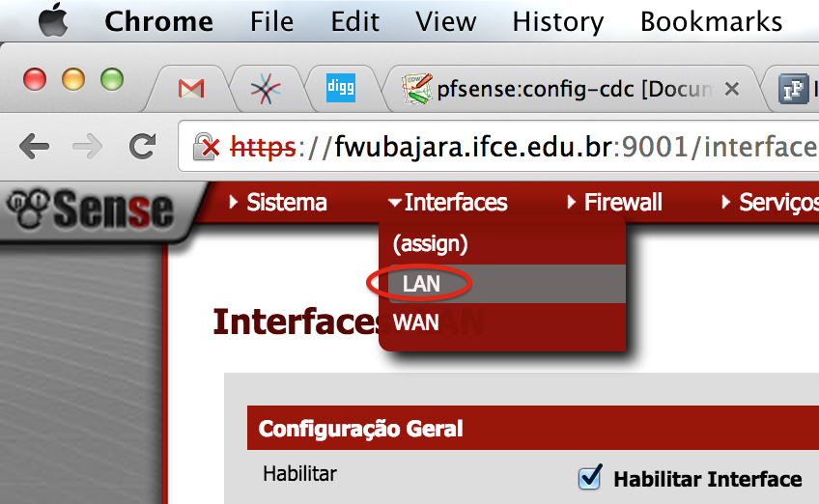Toggle the Habilitar Interface checkbox
819x504 pixels.
point(590,477)
